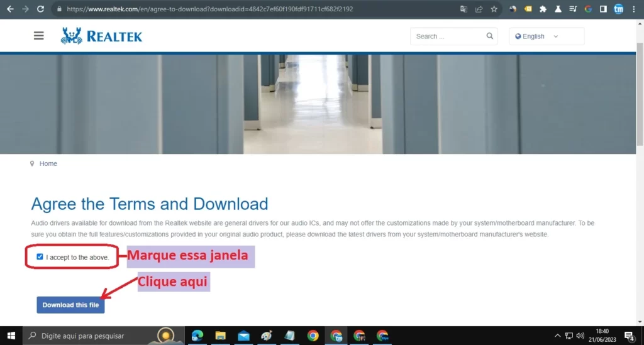Click the page vertical scrollbar thumb
This screenshot has height=345, width=644.
(640, 94)
